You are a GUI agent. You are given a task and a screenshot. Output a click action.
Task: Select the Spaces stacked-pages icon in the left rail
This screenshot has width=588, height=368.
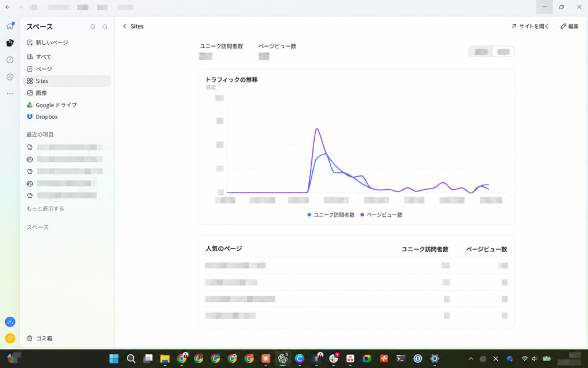tap(10, 43)
